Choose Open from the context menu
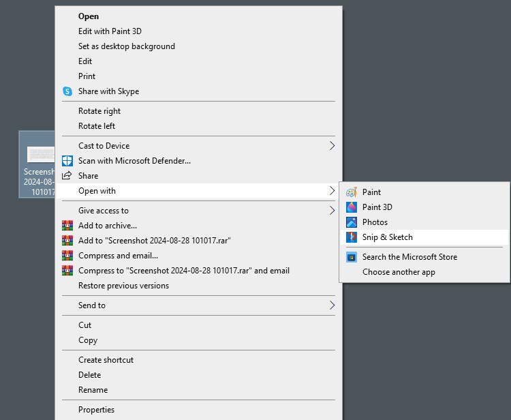The width and height of the screenshot is (511, 420). 198,16
